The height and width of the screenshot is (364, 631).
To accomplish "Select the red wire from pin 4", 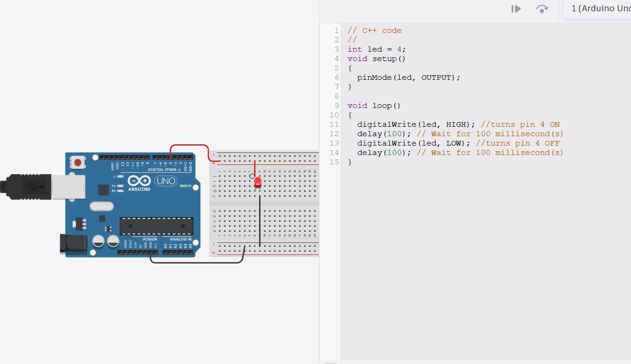I will 189,145.
